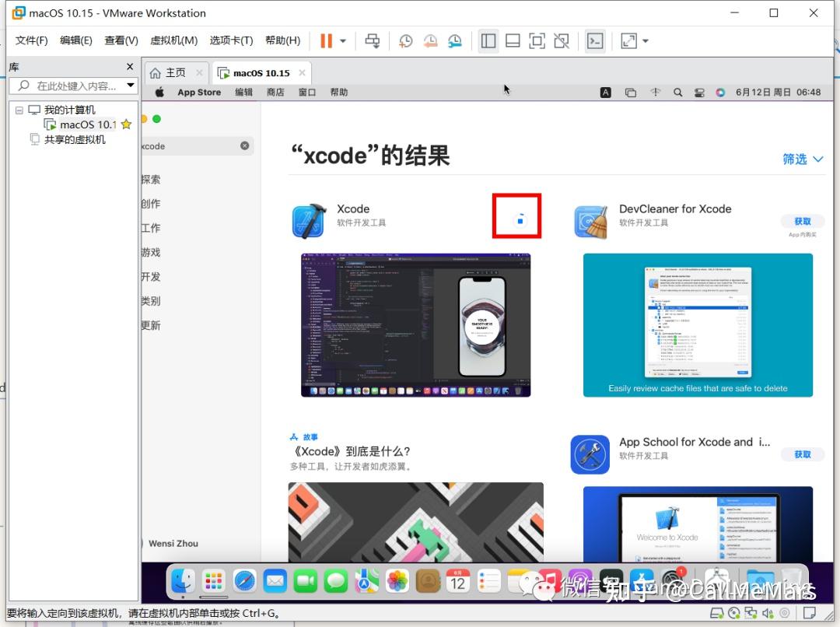The width and height of the screenshot is (840, 627).
Task: Go to 游戏 in the App Store sidebar
Action: pos(151,252)
